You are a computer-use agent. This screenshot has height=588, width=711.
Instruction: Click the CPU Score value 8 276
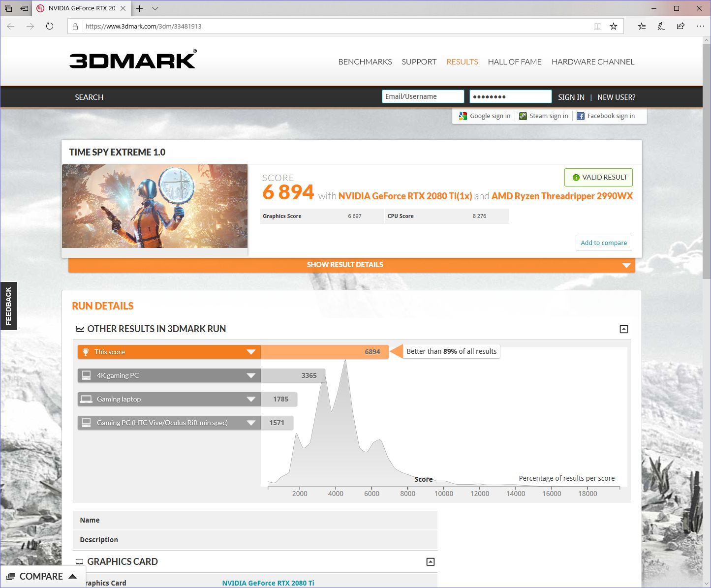click(479, 216)
